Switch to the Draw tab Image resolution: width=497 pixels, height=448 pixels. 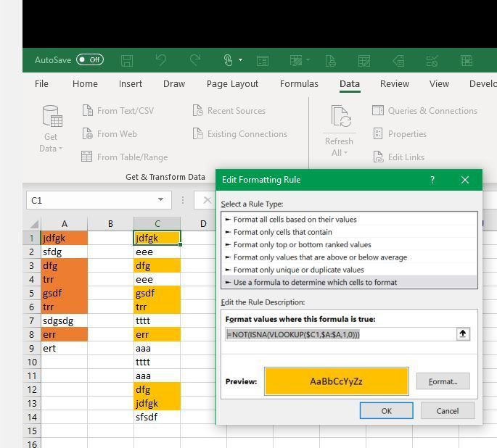pos(174,83)
